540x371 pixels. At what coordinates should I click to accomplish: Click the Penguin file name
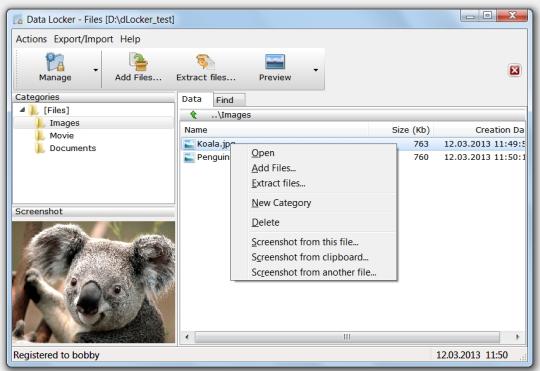pos(213,157)
